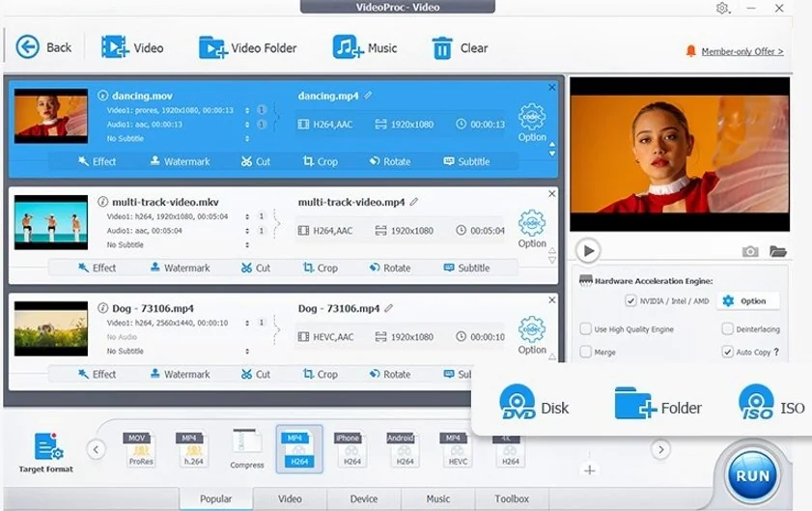Open subtitle selector for Dog - 73106.mp4
This screenshot has height=511, width=812.
[x=247, y=351]
